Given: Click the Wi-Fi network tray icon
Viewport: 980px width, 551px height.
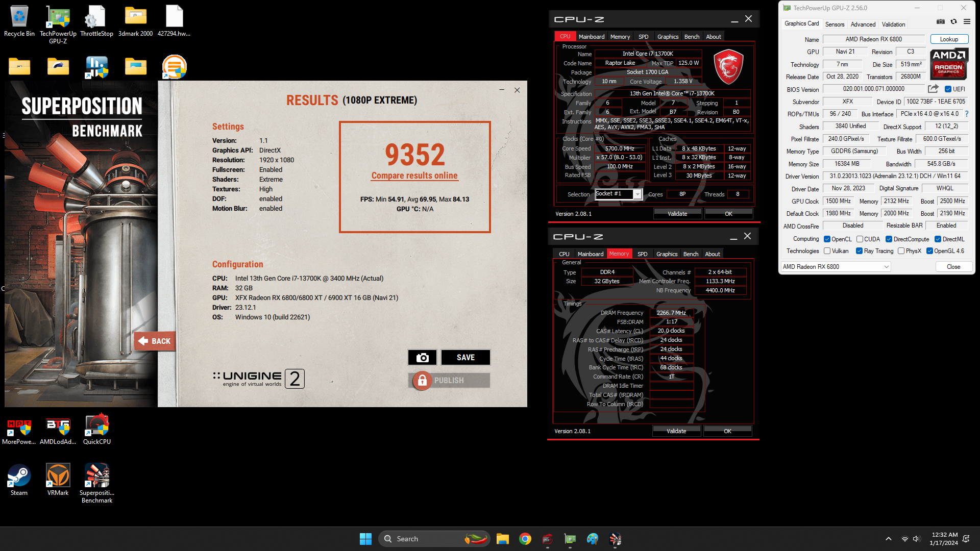Looking at the screenshot, I should pyautogui.click(x=904, y=539).
